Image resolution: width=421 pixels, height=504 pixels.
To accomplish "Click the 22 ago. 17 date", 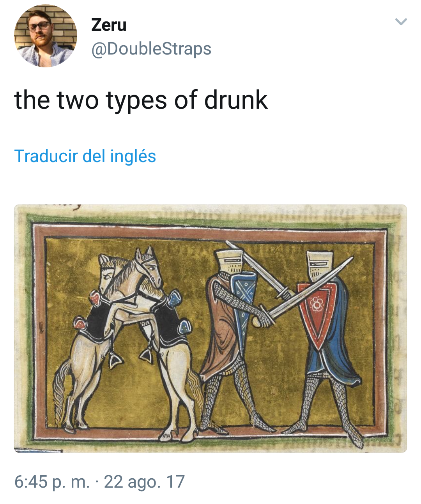I will coord(144,482).
